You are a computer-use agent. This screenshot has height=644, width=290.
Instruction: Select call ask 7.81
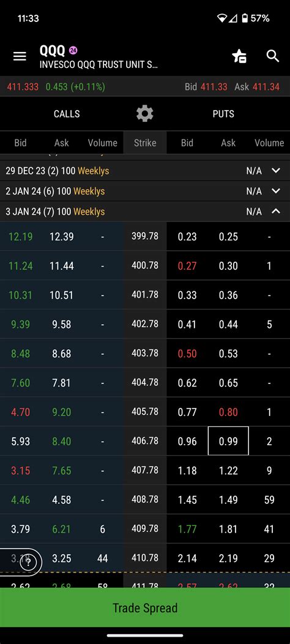pyautogui.click(x=62, y=383)
